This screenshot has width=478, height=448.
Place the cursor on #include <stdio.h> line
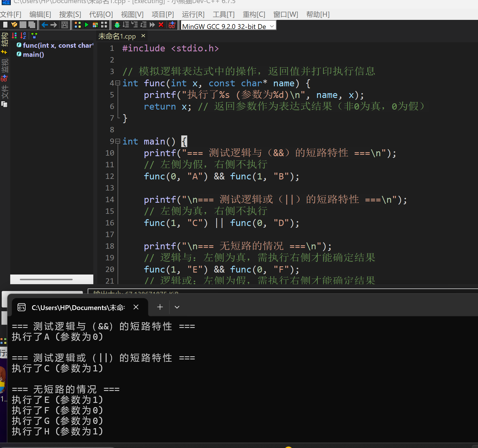pos(170,49)
